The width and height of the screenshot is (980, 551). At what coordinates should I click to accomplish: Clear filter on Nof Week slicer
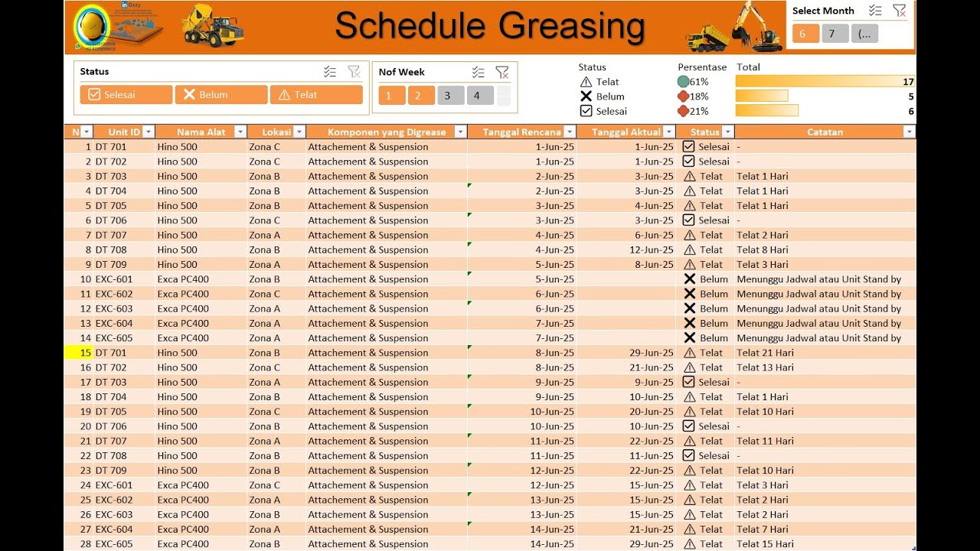tap(502, 72)
